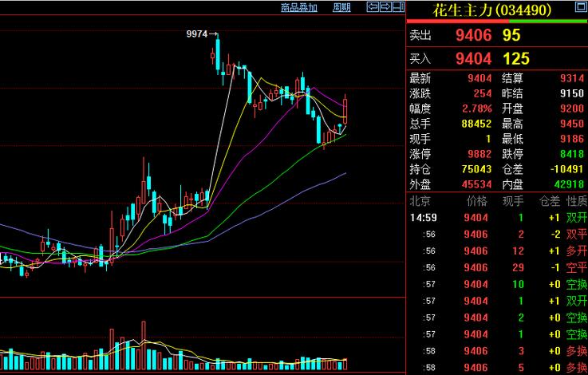The height and width of the screenshot is (375, 588).
Task: Open the 周期 period selector
Action: [341, 7]
